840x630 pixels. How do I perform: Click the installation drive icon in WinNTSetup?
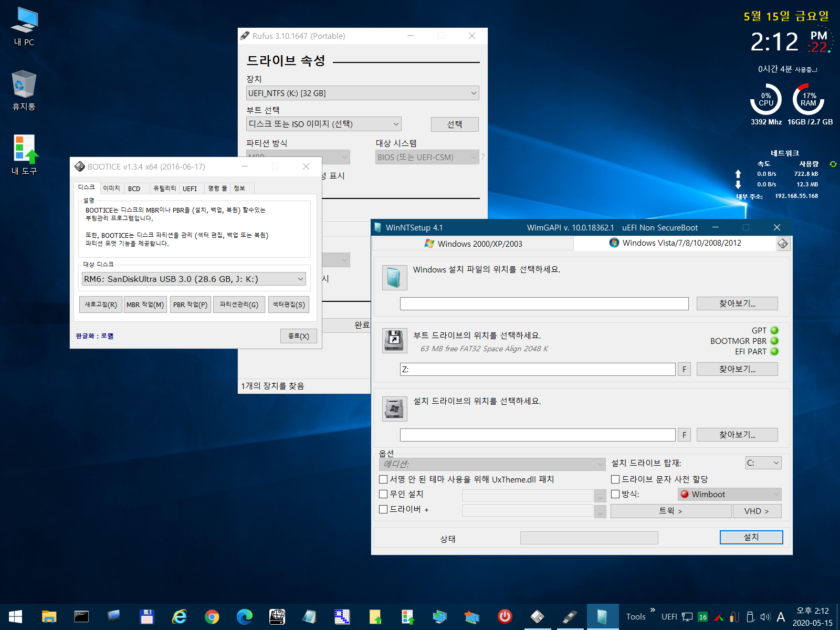(x=394, y=408)
